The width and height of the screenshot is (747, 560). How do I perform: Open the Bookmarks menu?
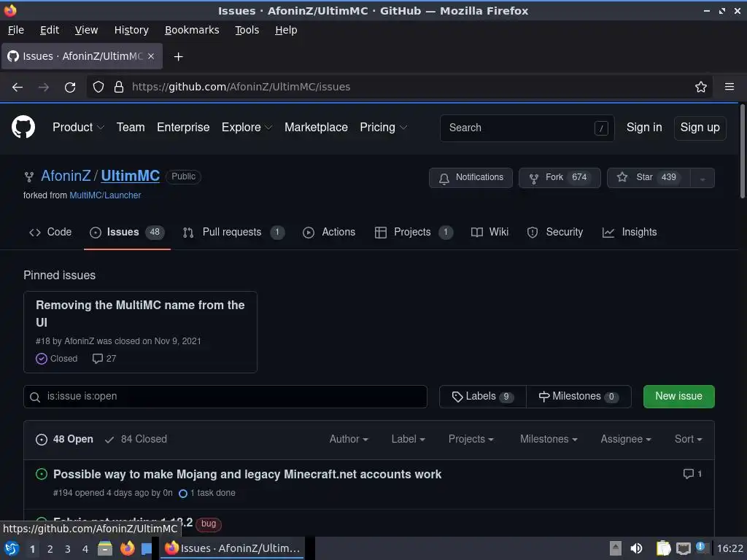[192, 30]
